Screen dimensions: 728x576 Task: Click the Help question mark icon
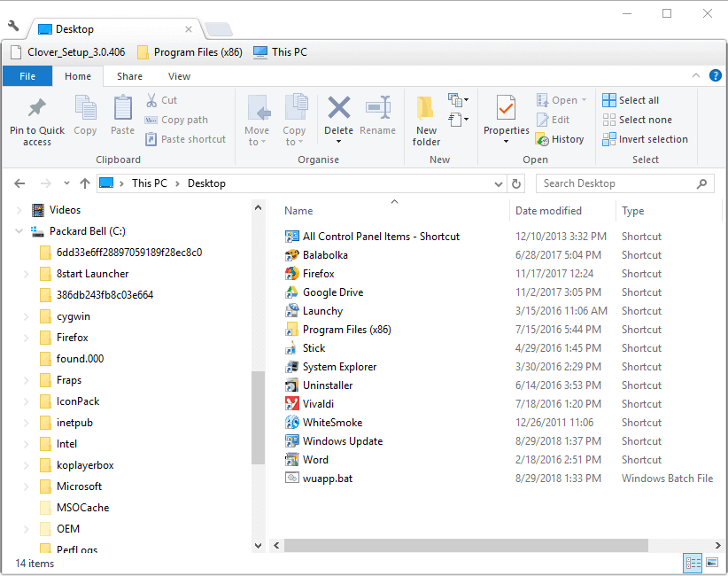[x=715, y=76]
